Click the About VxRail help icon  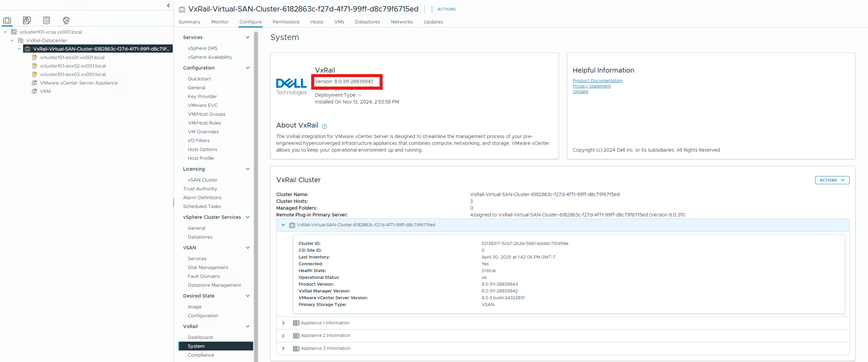pos(324,126)
